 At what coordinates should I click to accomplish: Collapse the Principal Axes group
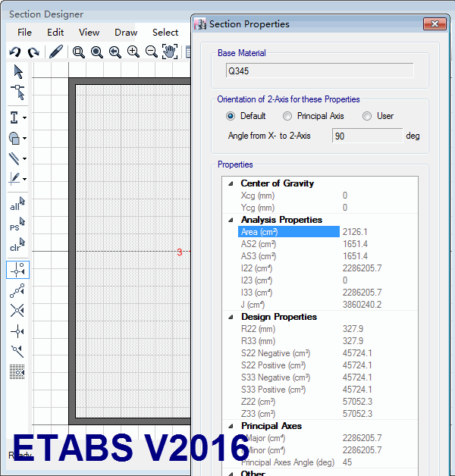(x=231, y=427)
